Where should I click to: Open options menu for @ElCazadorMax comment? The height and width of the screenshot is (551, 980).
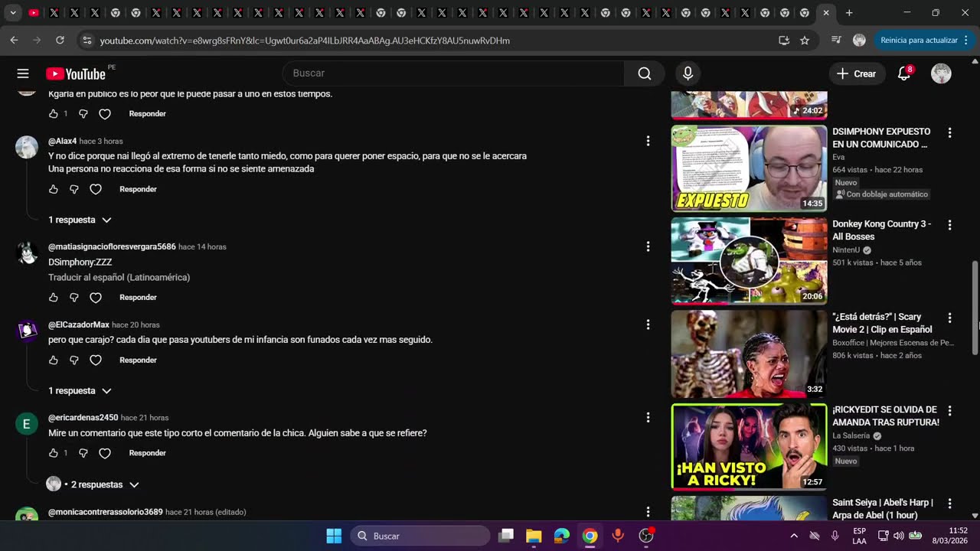pyautogui.click(x=648, y=324)
